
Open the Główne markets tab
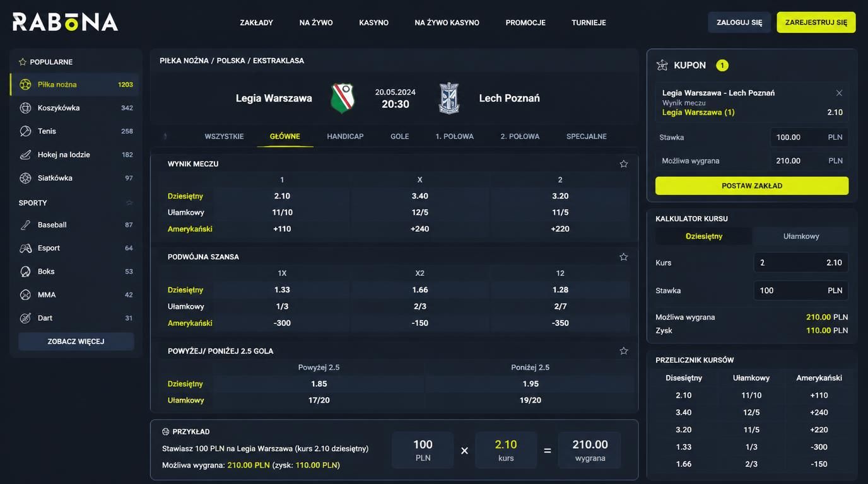click(285, 136)
